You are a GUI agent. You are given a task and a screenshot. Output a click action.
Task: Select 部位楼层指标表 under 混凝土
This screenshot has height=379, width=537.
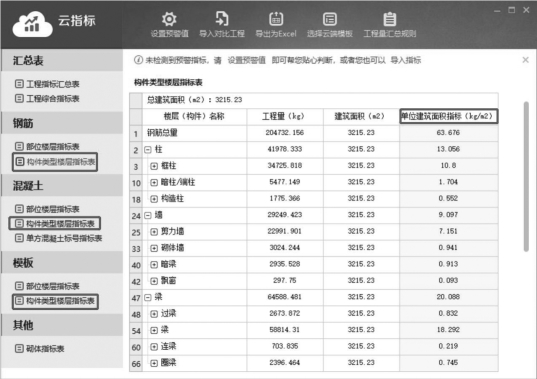(x=47, y=209)
